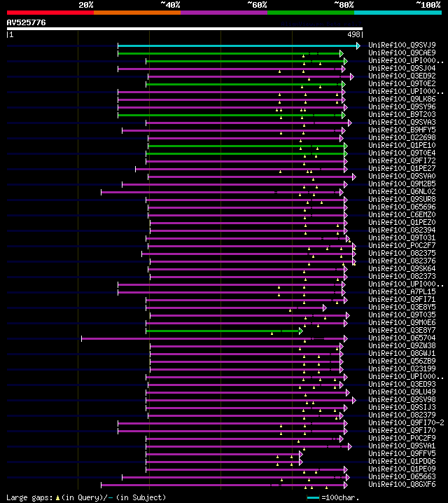448x503 pixels.
Task: Click the short green alignment bar for Q3E8Y7
Action: point(223,331)
